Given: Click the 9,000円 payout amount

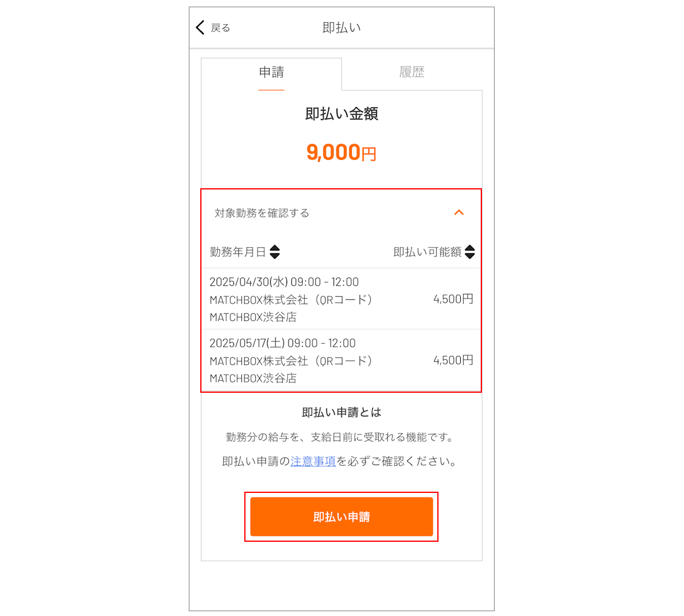Looking at the screenshot, I should point(341,153).
